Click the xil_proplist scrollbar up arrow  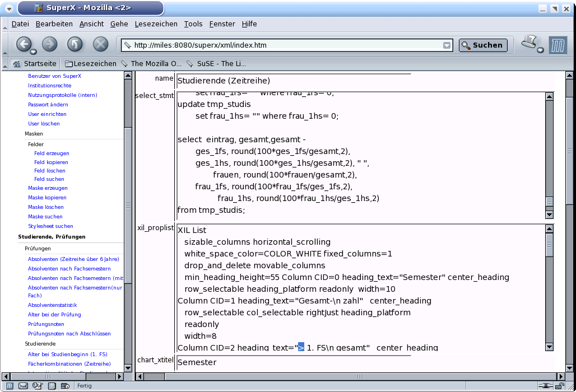(549, 229)
